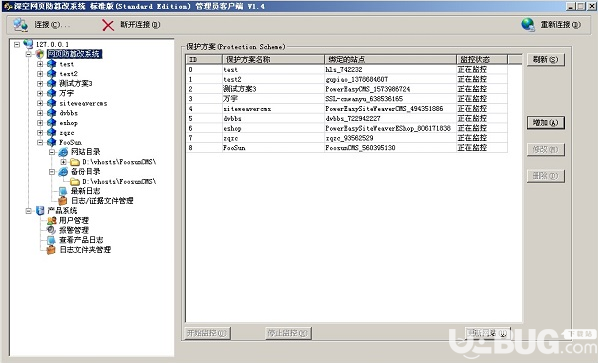Image resolution: width=598 pixels, height=363 pixels.
Task: Open 报警管理 in the tree
Action: (74, 230)
